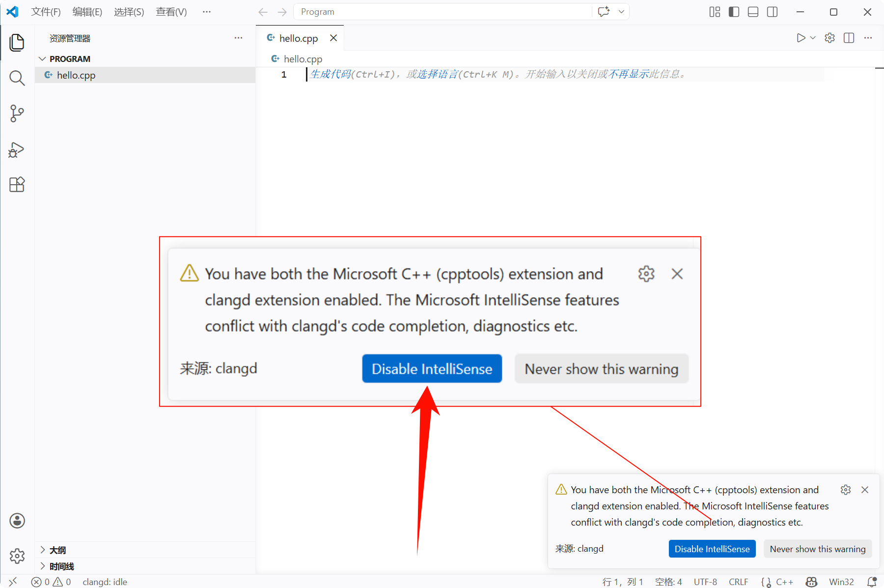
Task: Click the Program command center search box
Action: (x=443, y=12)
